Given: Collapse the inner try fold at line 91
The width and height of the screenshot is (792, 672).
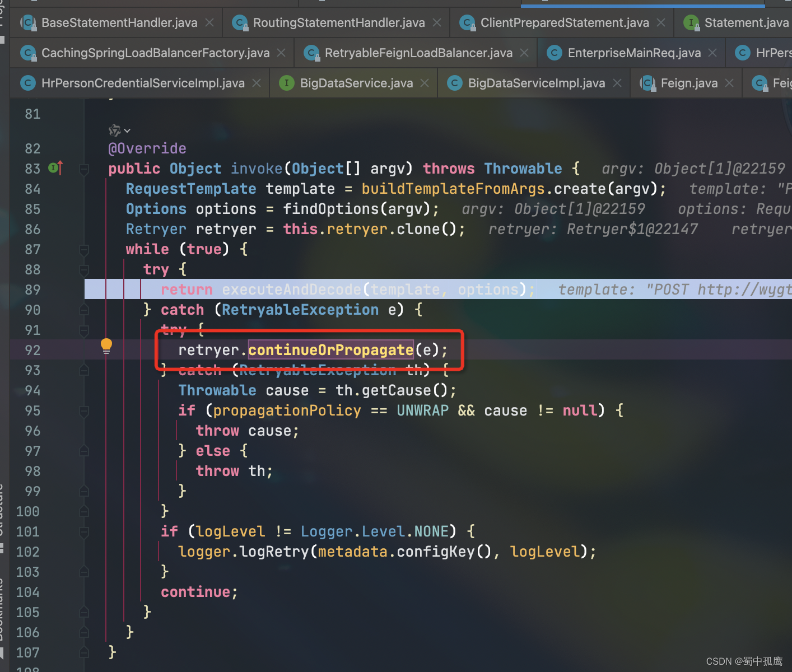Looking at the screenshot, I should pos(84,330).
